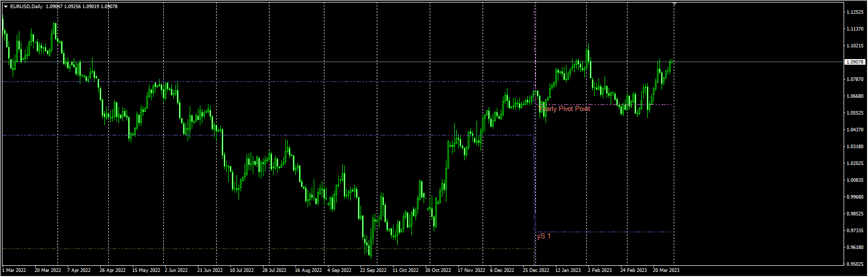This screenshot has width=868, height=277.
Task: Click the 24 Feb 2023 date label
Action: [634, 270]
